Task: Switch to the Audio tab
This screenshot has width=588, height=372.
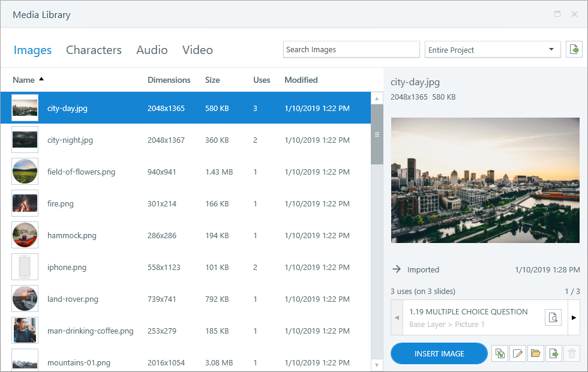Action: pos(152,50)
